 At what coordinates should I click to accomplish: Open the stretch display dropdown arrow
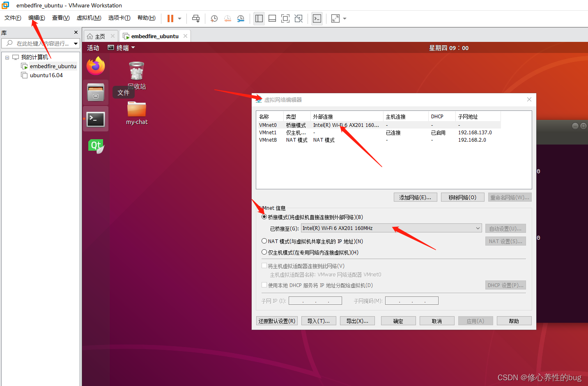(x=345, y=18)
